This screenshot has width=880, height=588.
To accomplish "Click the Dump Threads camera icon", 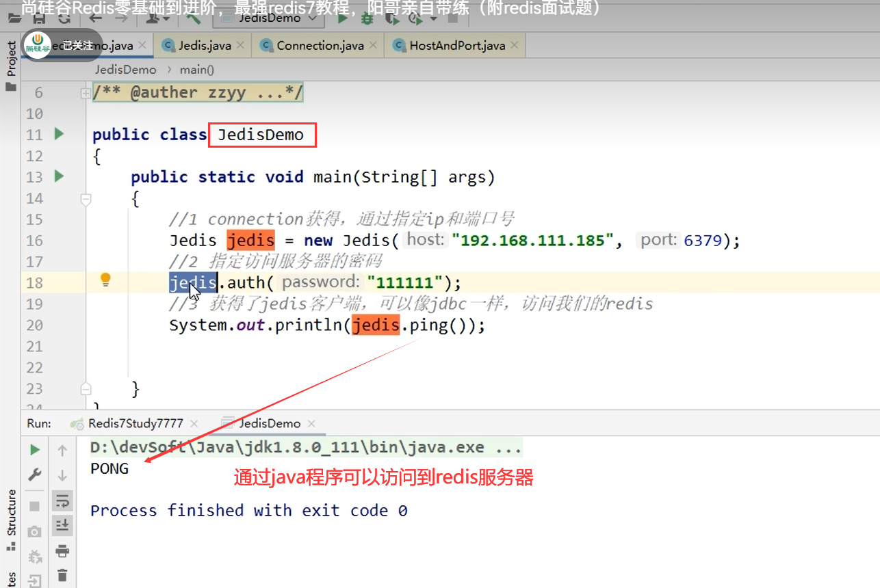I will (x=34, y=531).
